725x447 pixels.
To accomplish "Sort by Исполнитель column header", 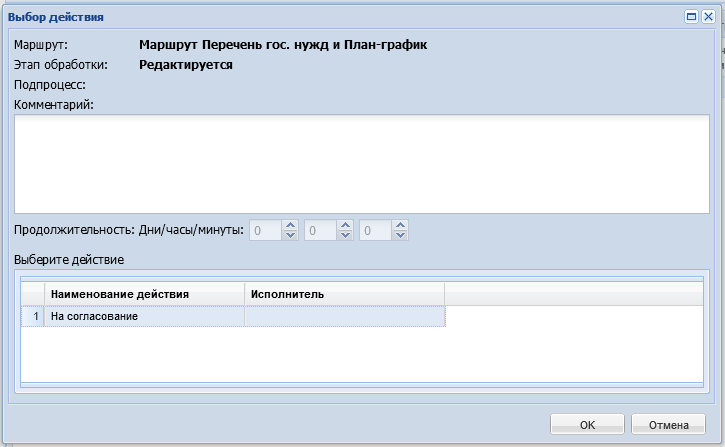I will [x=344, y=294].
